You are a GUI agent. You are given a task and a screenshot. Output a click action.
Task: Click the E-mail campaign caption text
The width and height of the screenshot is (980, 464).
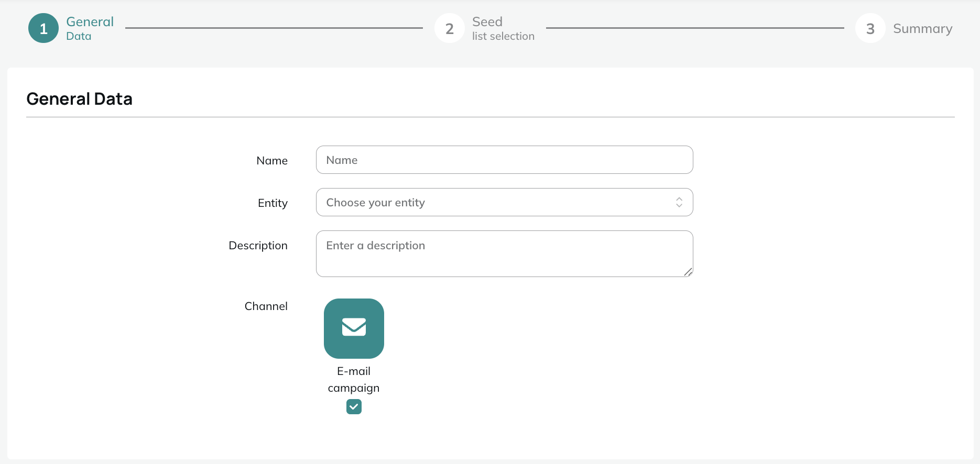354,380
